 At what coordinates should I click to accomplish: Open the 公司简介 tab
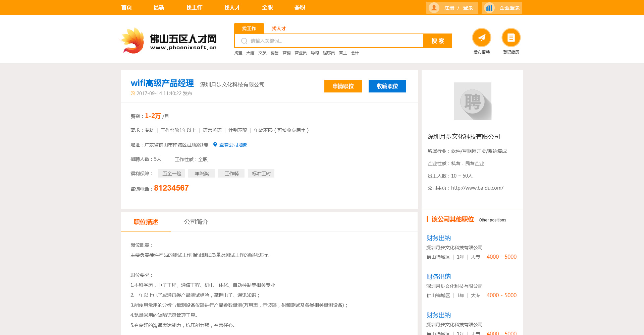196,222
